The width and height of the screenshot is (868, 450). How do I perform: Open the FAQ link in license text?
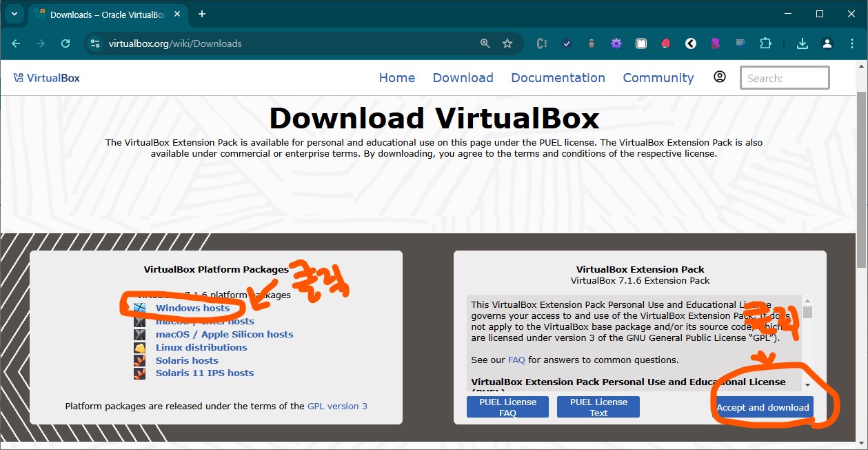(516, 360)
